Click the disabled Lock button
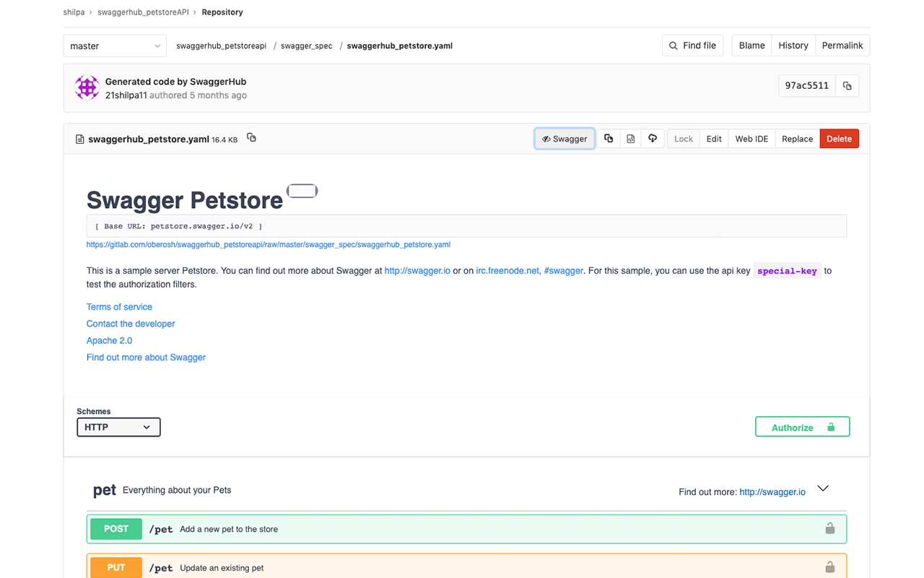 pos(684,139)
